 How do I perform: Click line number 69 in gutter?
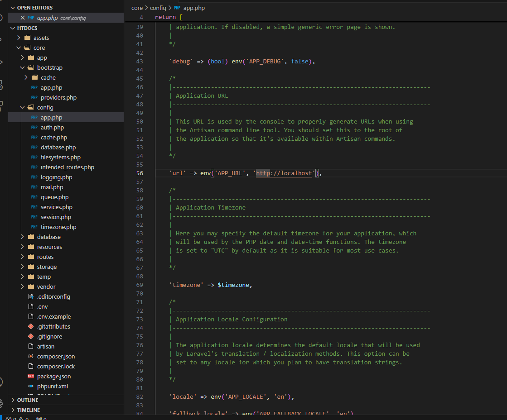coord(140,285)
